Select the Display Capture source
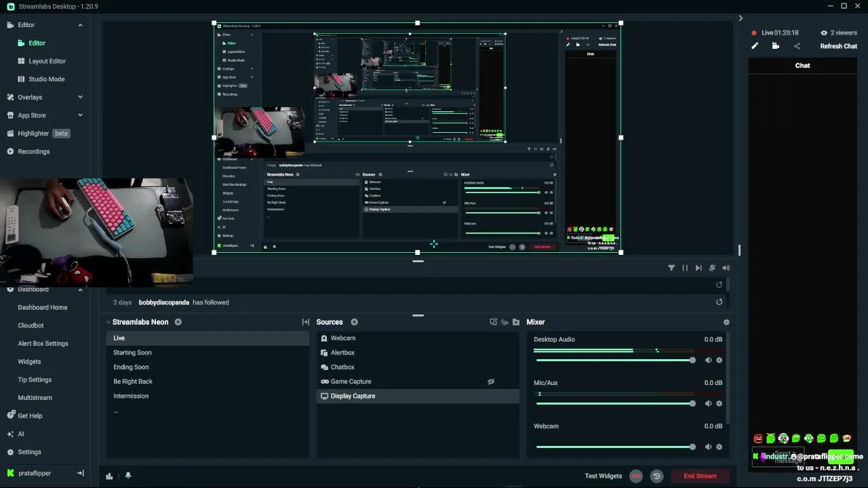Viewport: 868px width, 488px height. point(418,396)
